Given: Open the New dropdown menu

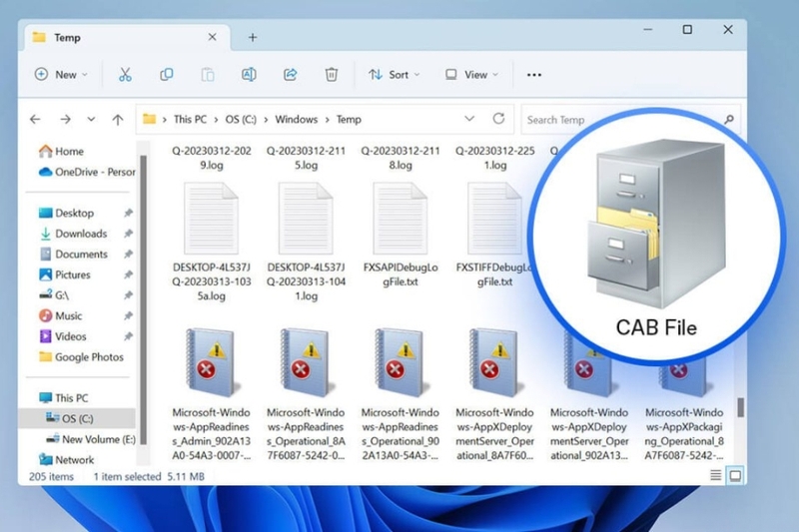Looking at the screenshot, I should point(62,75).
